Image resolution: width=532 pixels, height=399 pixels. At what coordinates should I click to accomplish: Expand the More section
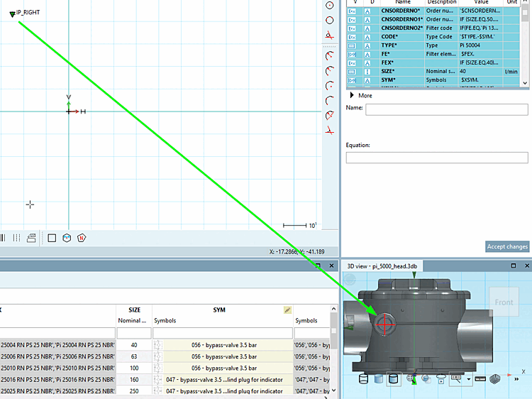361,95
